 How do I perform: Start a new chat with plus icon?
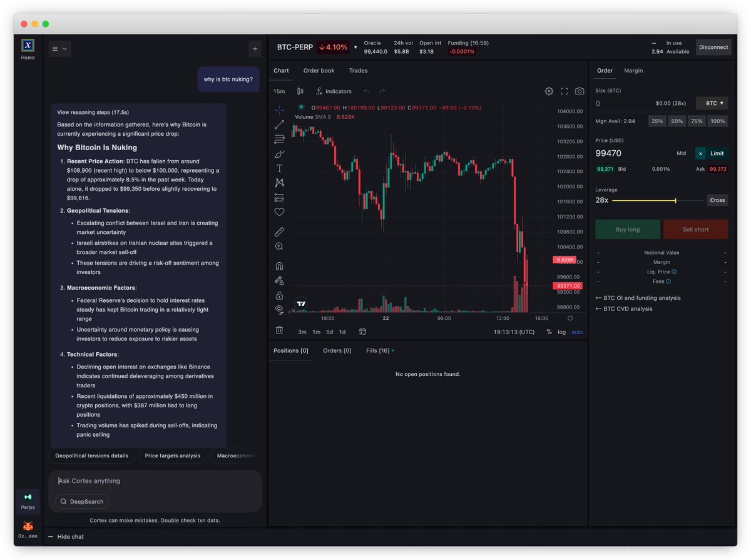click(255, 48)
